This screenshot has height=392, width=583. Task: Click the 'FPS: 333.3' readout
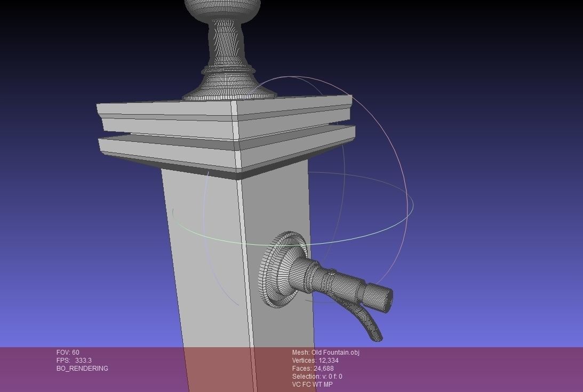(x=74, y=361)
